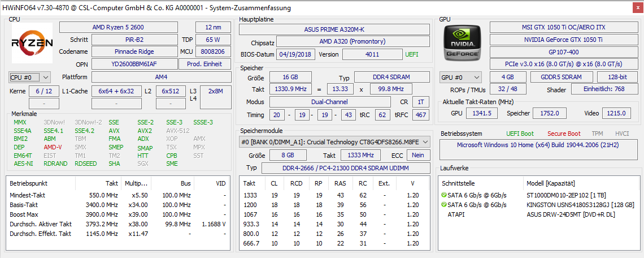The height and width of the screenshot is (258, 644).
Task: Click the Dual-Channel mode field
Action: click(x=330, y=102)
